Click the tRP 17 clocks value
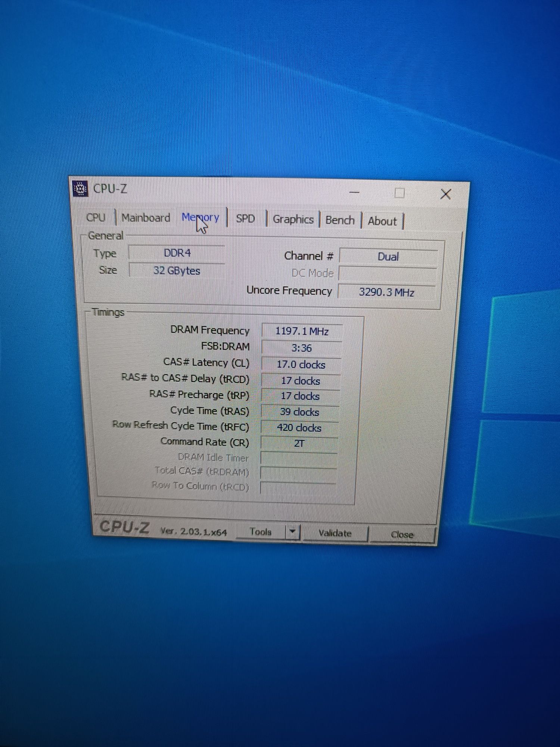 301,396
